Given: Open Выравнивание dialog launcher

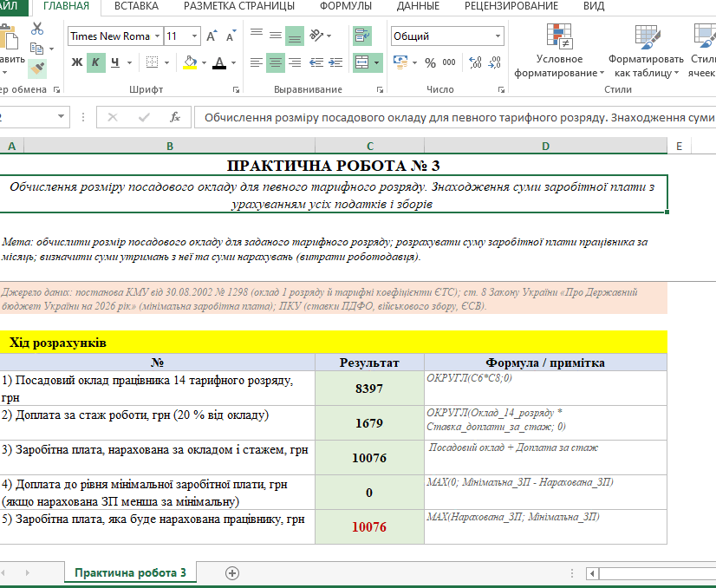Looking at the screenshot, I should pyautogui.click(x=380, y=90).
